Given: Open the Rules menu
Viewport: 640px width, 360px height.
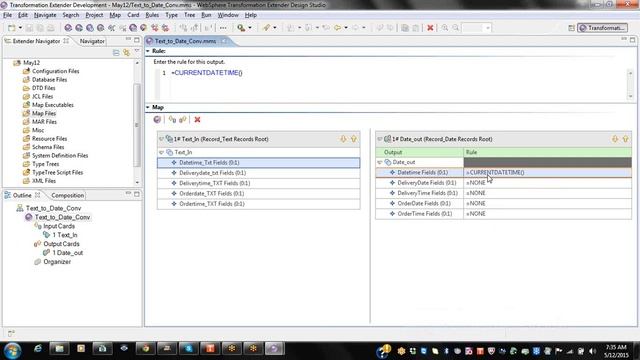Looking at the screenshot, I should (152, 15).
